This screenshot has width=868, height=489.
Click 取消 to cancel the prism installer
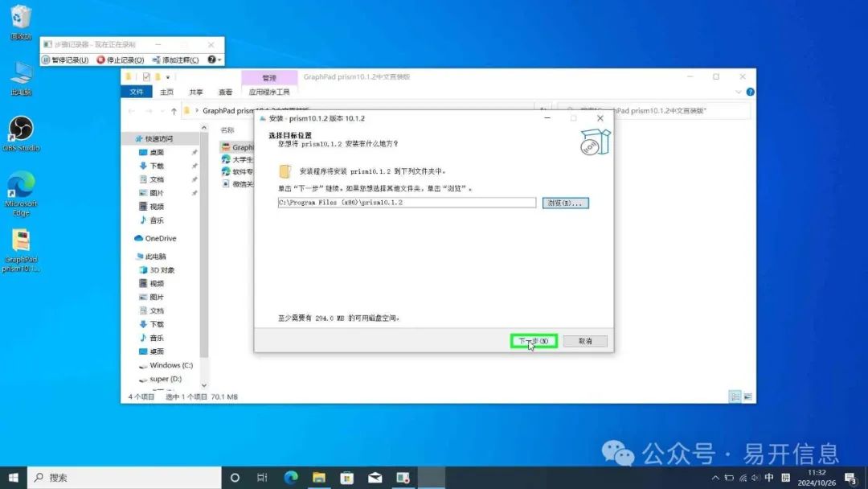[585, 341]
